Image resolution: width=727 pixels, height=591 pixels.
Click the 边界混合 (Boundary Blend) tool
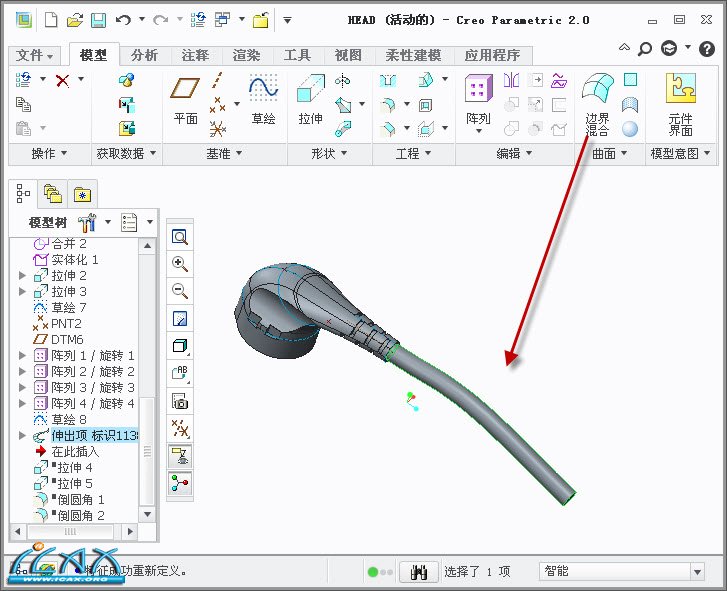click(x=597, y=103)
